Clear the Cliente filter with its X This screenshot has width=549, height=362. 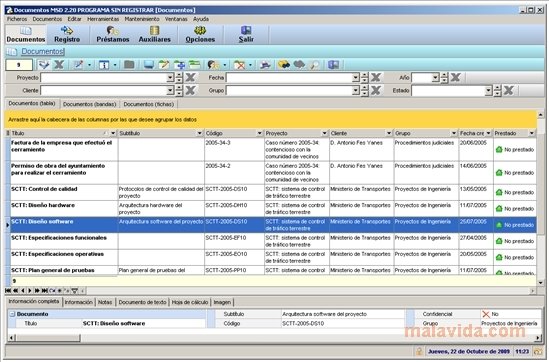coord(190,91)
